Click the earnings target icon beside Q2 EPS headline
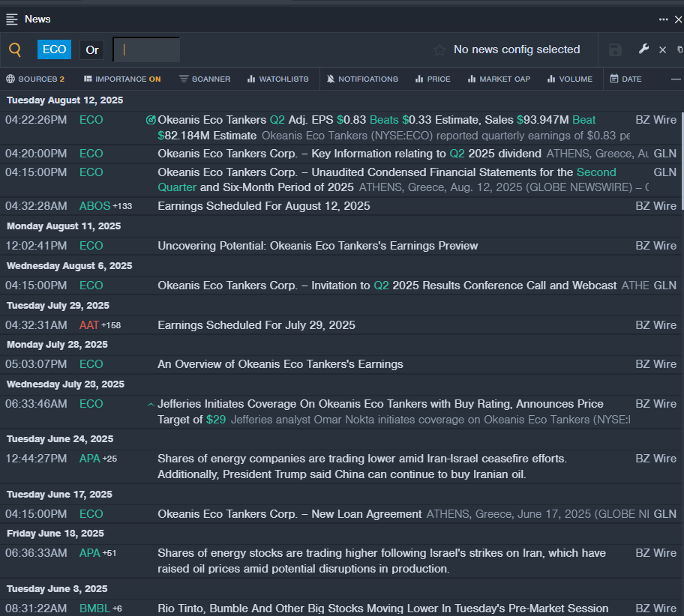The height and width of the screenshot is (616, 684). pyautogui.click(x=151, y=120)
